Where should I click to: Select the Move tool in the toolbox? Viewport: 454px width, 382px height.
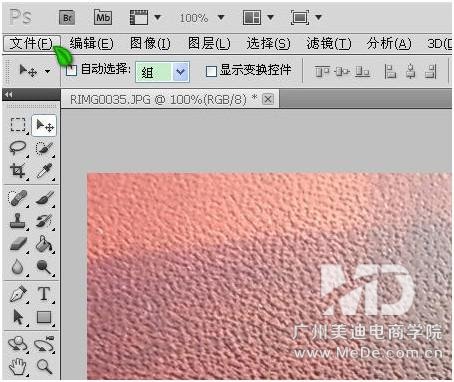point(44,126)
